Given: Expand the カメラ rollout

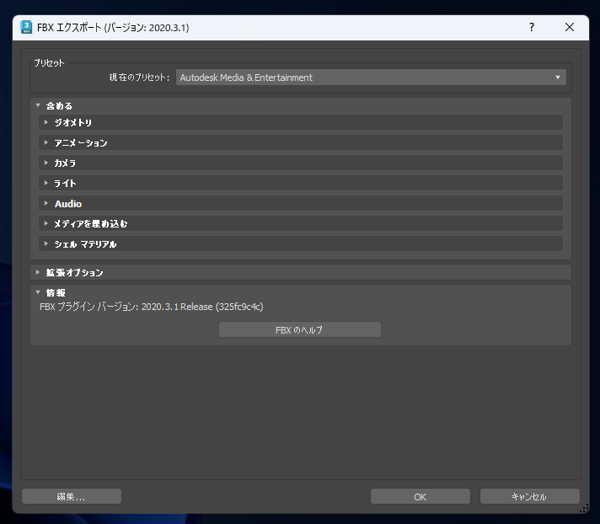Looking at the screenshot, I should [x=300, y=163].
